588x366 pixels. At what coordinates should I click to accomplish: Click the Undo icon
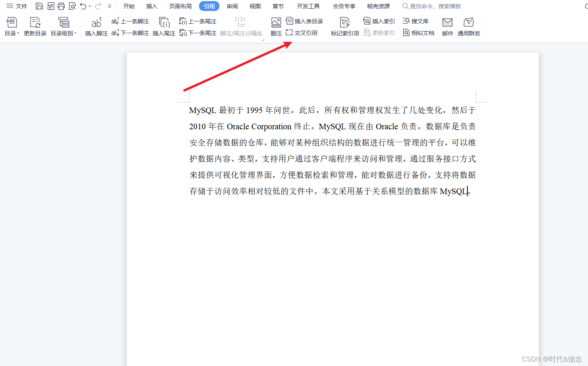point(83,6)
